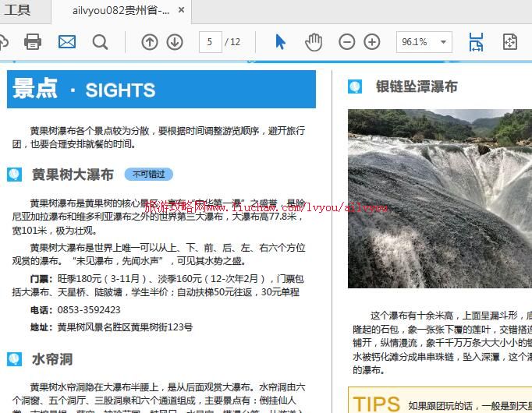Image resolution: width=532 pixels, height=413 pixels.
Task: Click the 银链坠潭瀑布 waterfall photo
Action: pyautogui.click(x=439, y=199)
